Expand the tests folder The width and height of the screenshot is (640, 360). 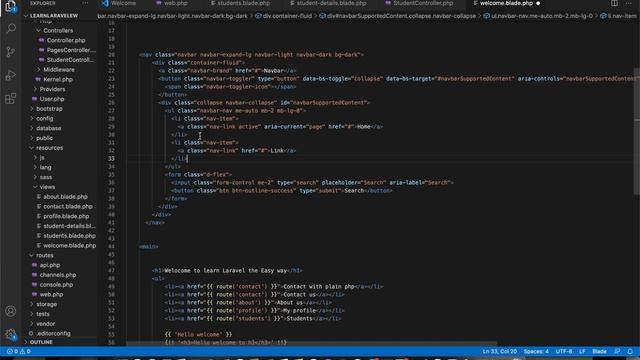pos(43,314)
